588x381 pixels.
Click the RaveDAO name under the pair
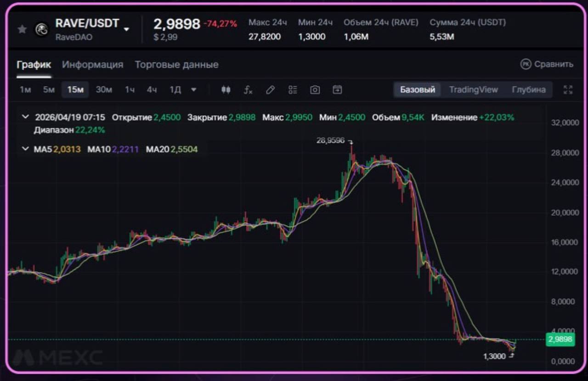tap(74, 37)
